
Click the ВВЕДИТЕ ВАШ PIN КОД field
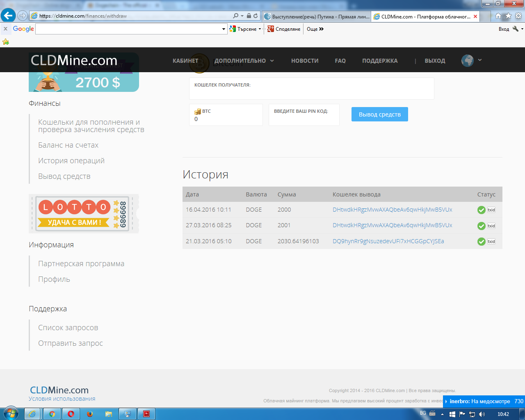[x=304, y=115]
